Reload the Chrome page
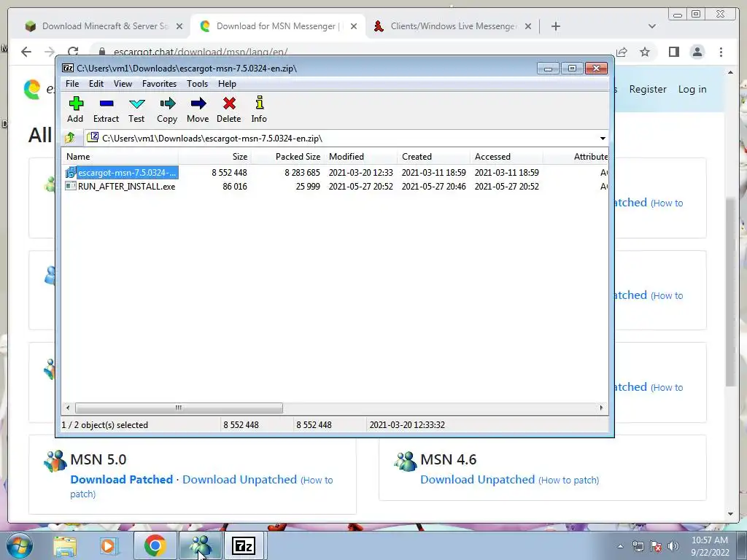 [x=73, y=52]
